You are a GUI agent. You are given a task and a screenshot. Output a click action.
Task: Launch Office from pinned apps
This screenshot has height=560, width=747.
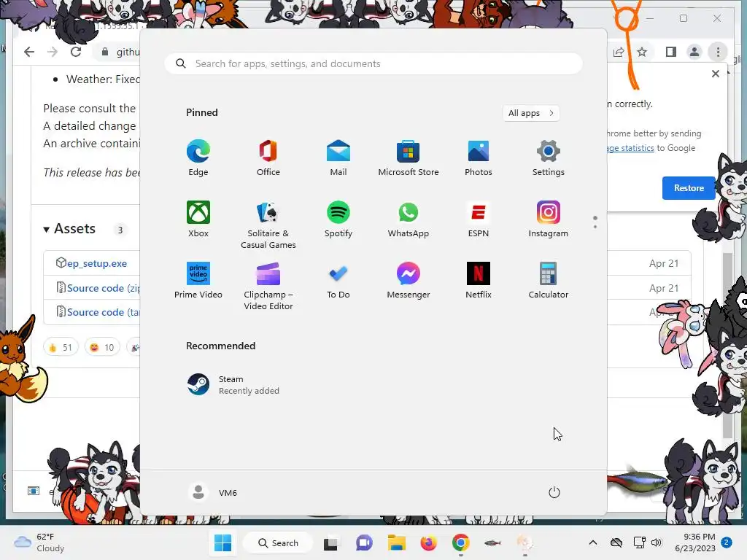tap(268, 158)
